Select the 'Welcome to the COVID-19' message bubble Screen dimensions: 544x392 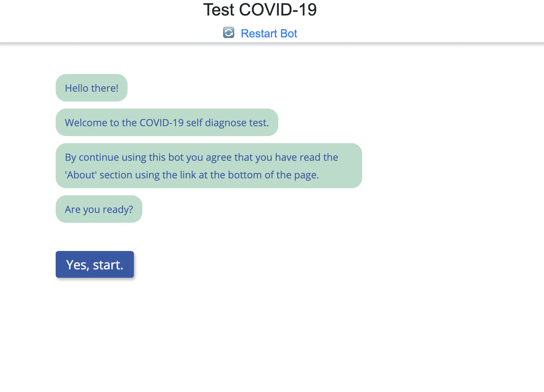click(167, 122)
